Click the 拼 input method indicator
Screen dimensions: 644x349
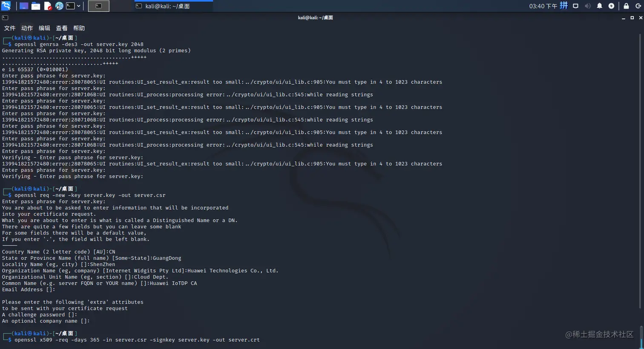pyautogui.click(x=563, y=6)
